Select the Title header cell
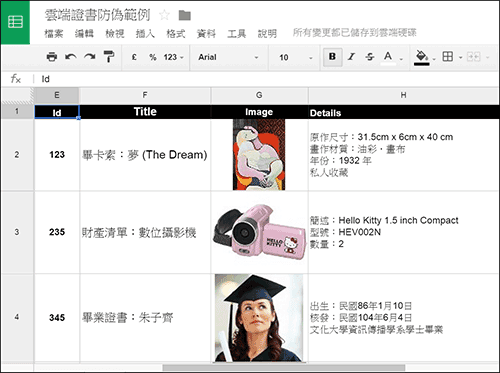The width and height of the screenshot is (500, 373). [x=145, y=112]
